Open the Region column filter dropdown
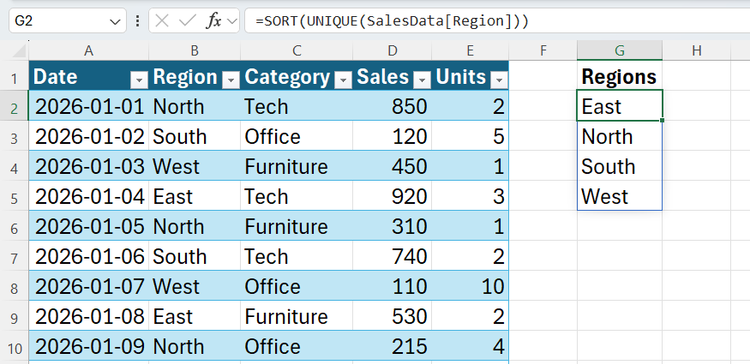 click(231, 81)
